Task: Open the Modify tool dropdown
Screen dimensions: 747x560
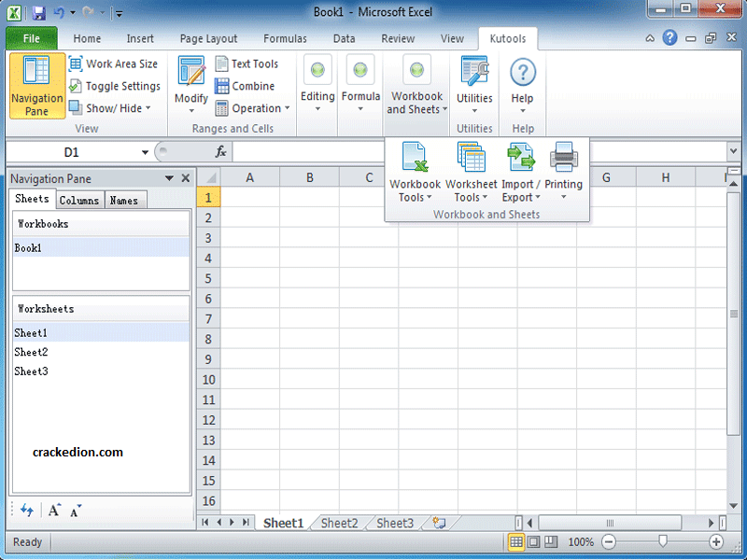Action: [x=191, y=85]
